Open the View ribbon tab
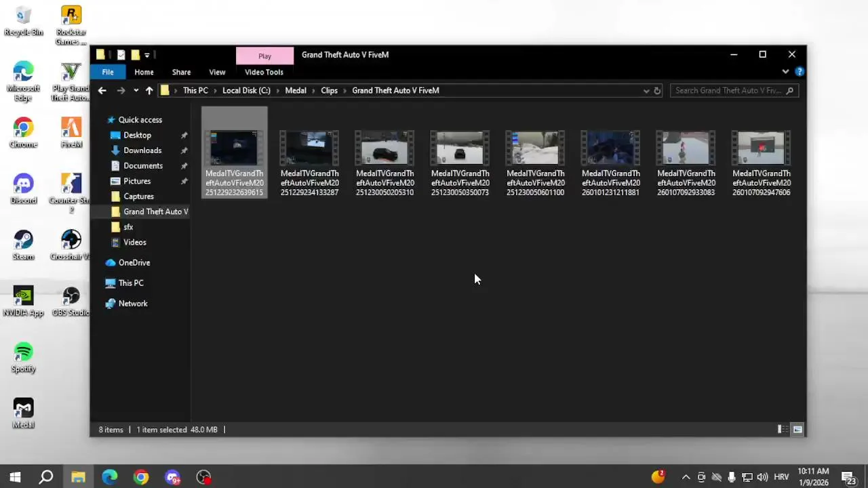 pos(217,72)
